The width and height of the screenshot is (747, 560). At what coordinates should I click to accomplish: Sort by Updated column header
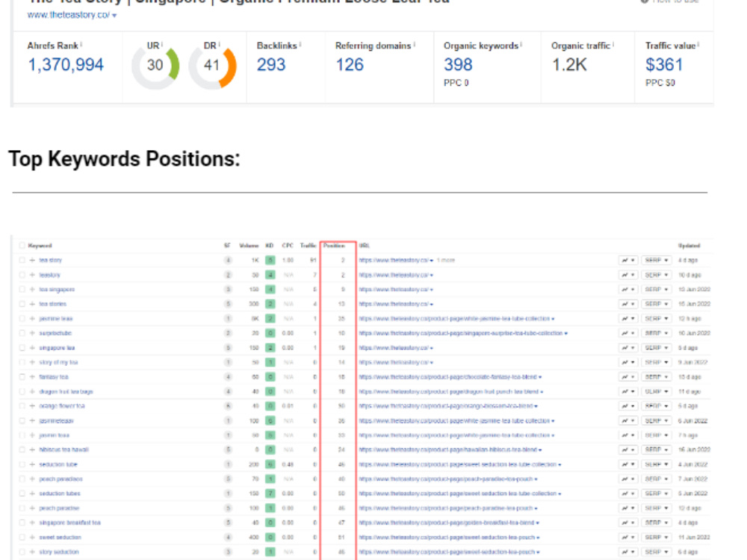point(689,246)
